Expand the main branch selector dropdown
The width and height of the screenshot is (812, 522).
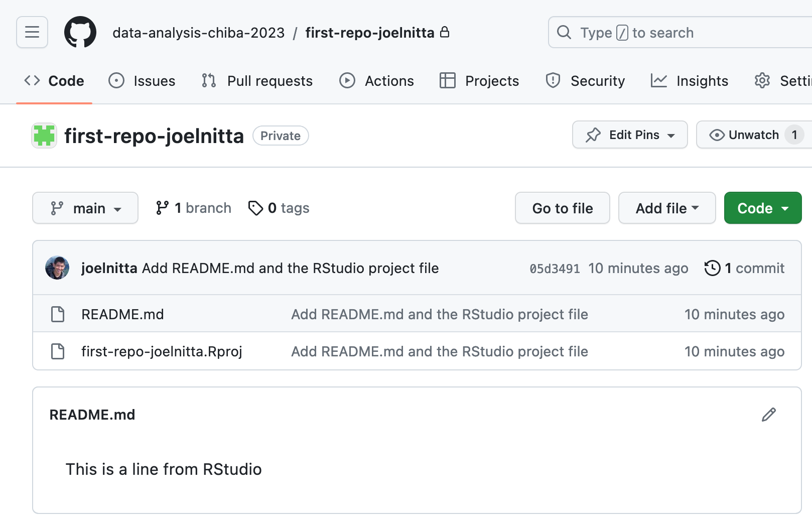click(85, 208)
